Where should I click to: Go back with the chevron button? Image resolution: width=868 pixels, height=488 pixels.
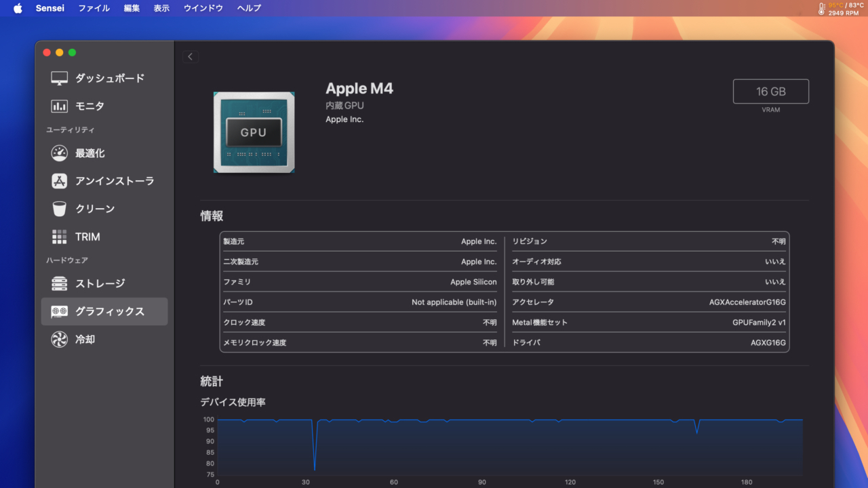point(190,57)
